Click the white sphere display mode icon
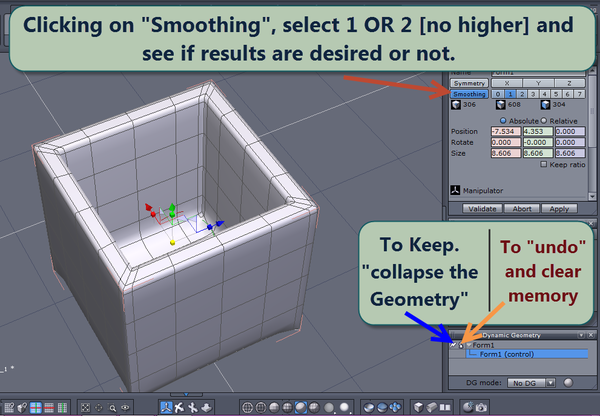600x416 pixels. 344,407
